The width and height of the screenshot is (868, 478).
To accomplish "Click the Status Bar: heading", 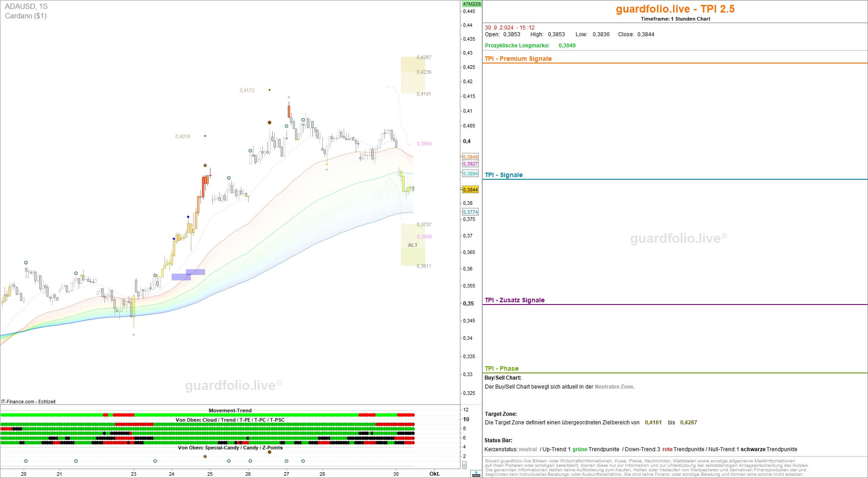I will tap(498, 440).
